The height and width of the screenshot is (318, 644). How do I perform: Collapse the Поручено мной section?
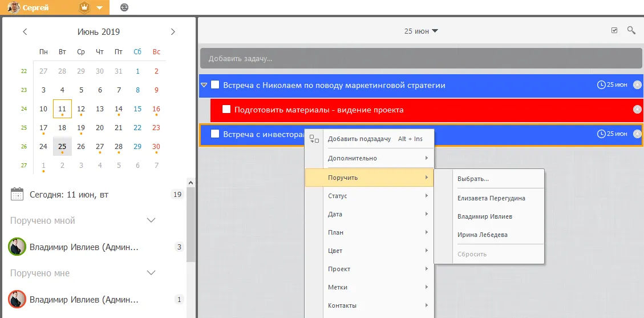151,220
